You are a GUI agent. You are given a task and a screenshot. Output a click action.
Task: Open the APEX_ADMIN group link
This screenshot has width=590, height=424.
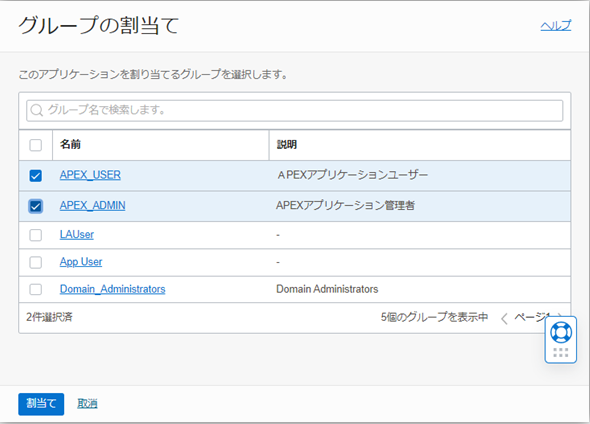pos(93,205)
